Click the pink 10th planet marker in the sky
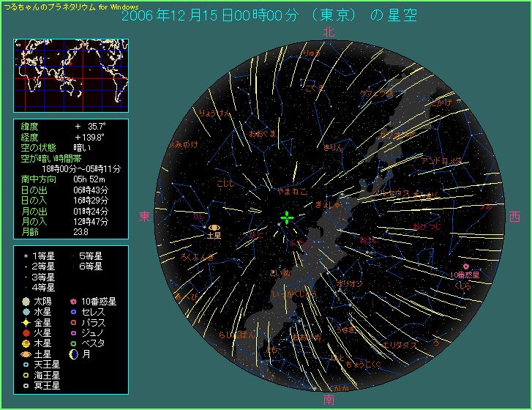Screen dimensions: 532x410 [x=465, y=266]
